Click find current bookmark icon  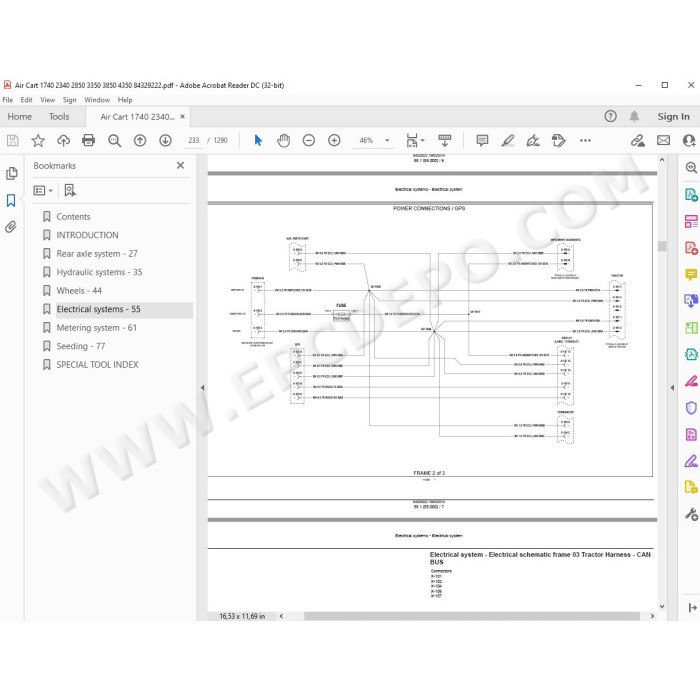(70, 191)
